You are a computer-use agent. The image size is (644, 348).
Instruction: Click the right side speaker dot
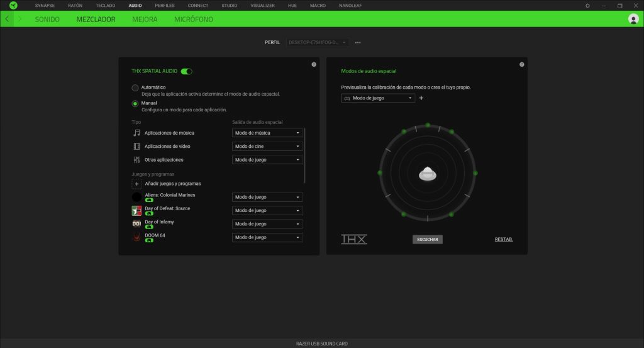[x=475, y=174]
